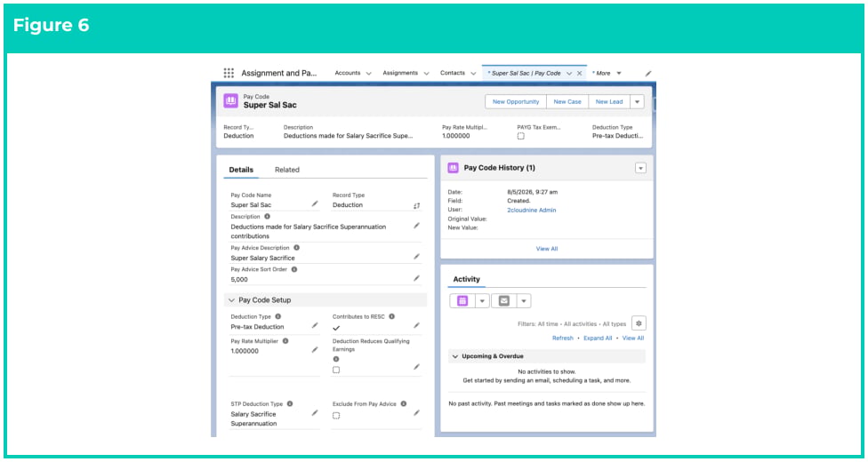This screenshot has height=462, width=868.
Task: Check the Exclude From Pay Advice box
Action: tap(336, 416)
